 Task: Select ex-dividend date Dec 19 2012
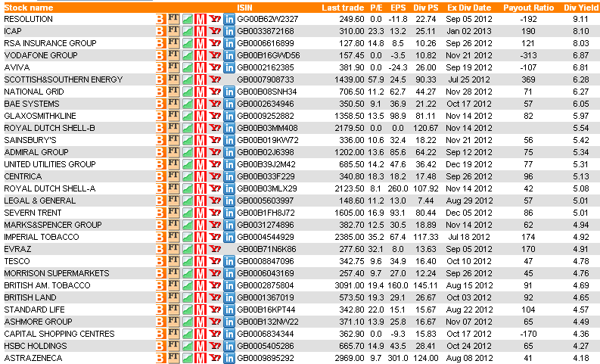pyautogui.click(x=469, y=164)
